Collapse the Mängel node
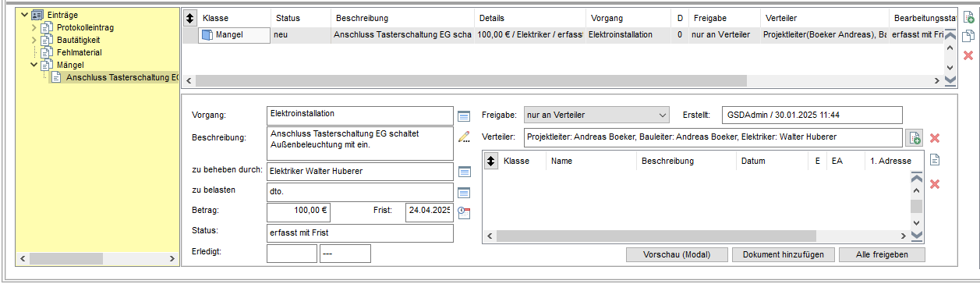980x284 pixels. pos(34,65)
